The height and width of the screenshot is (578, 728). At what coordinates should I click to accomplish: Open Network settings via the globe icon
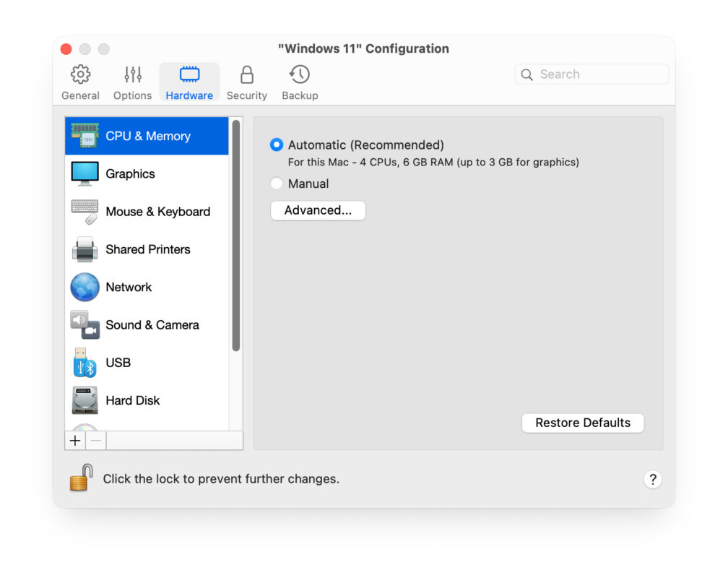point(84,287)
